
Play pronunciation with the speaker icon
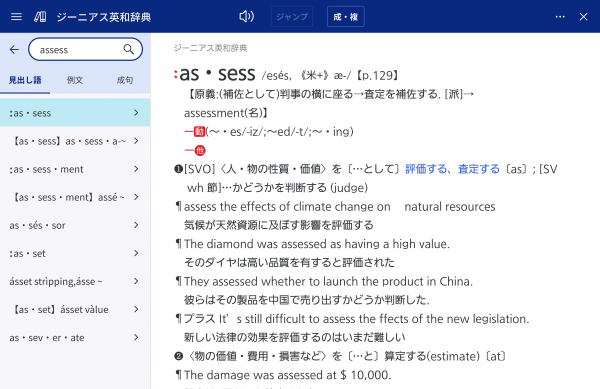point(246,16)
